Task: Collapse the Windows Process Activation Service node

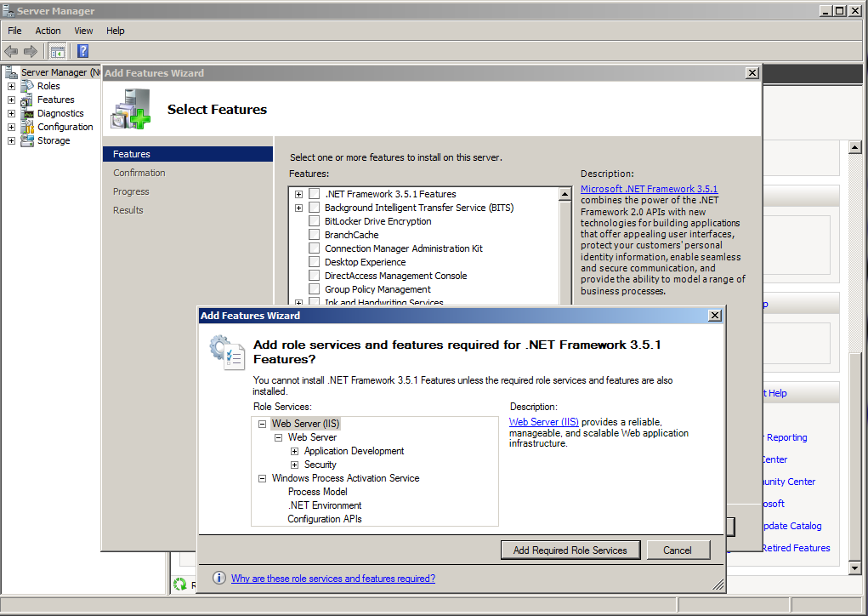Action: pyautogui.click(x=263, y=478)
